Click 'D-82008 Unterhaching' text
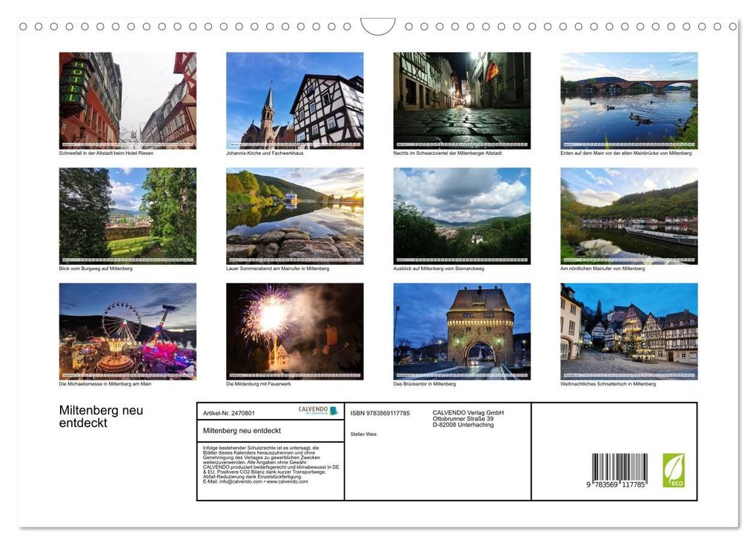This screenshot has width=756, height=545. coord(462,425)
